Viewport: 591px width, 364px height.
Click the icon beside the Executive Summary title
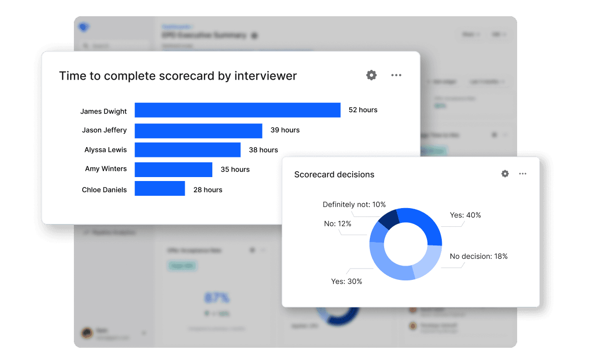coord(255,35)
